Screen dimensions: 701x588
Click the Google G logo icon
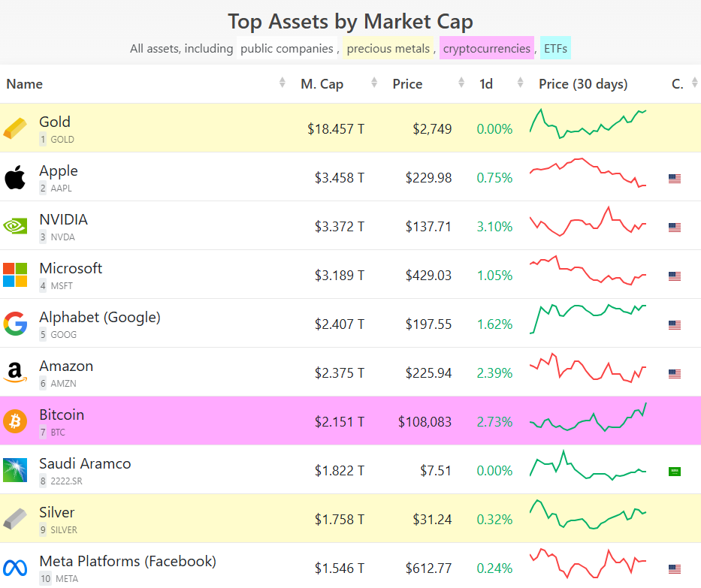(x=15, y=324)
